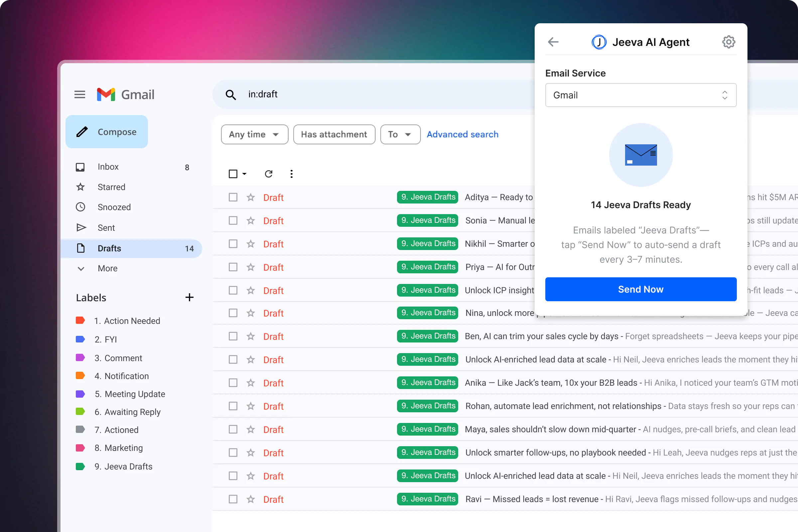
Task: Open the Any time filter dropdown
Action: [254, 134]
